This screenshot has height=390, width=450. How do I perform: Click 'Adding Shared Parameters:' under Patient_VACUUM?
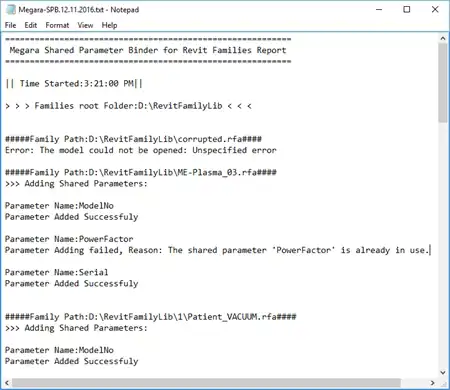(x=76, y=328)
